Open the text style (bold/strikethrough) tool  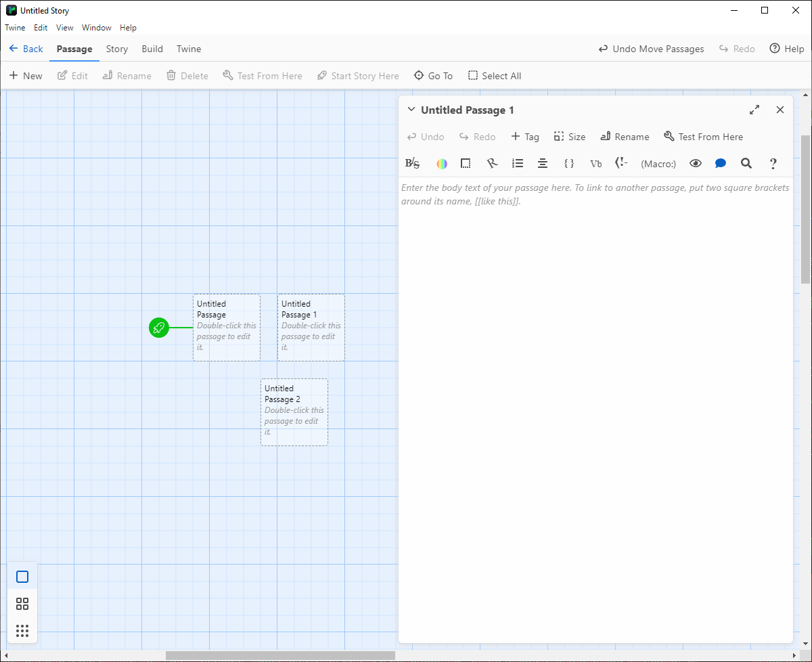tap(412, 163)
